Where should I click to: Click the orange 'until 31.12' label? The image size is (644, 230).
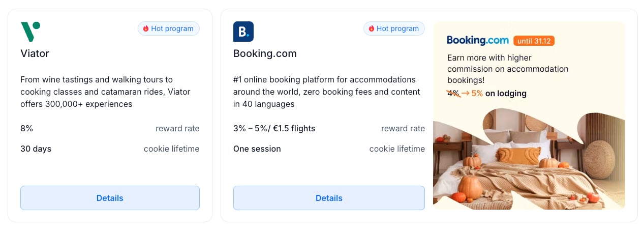tap(534, 41)
